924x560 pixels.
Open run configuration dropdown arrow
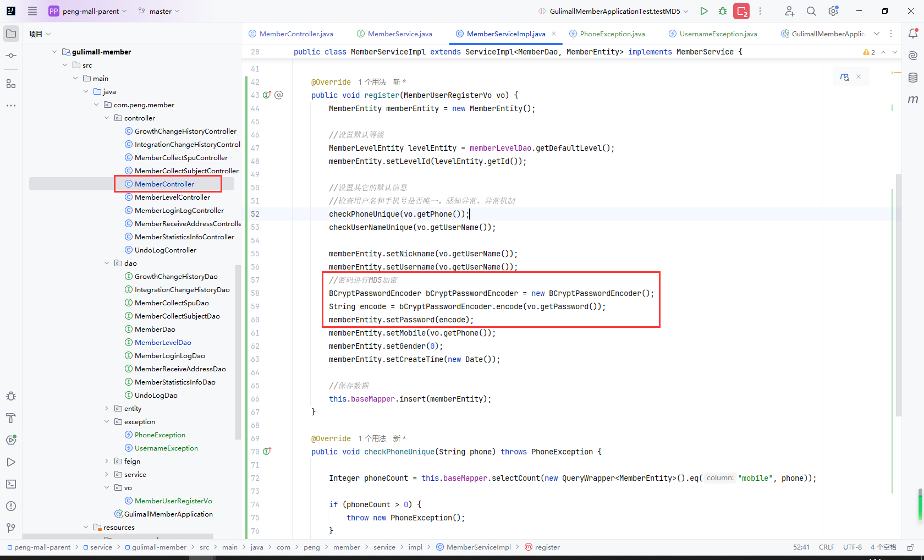point(686,11)
